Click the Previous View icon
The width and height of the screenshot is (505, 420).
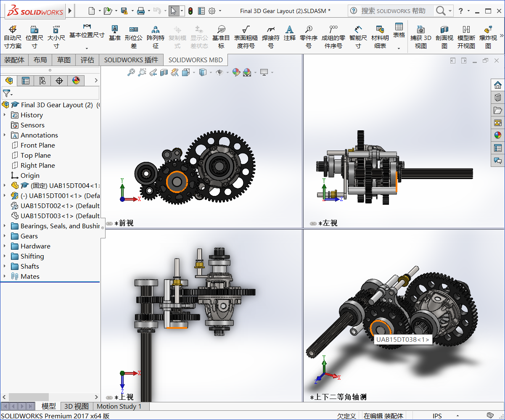[x=153, y=72]
